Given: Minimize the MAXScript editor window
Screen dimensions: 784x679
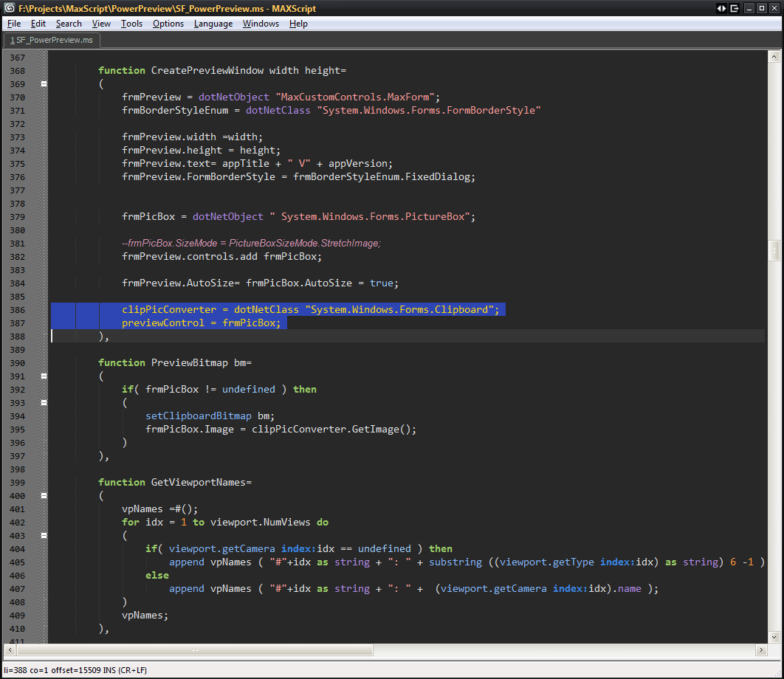Looking at the screenshot, I should 750,7.
